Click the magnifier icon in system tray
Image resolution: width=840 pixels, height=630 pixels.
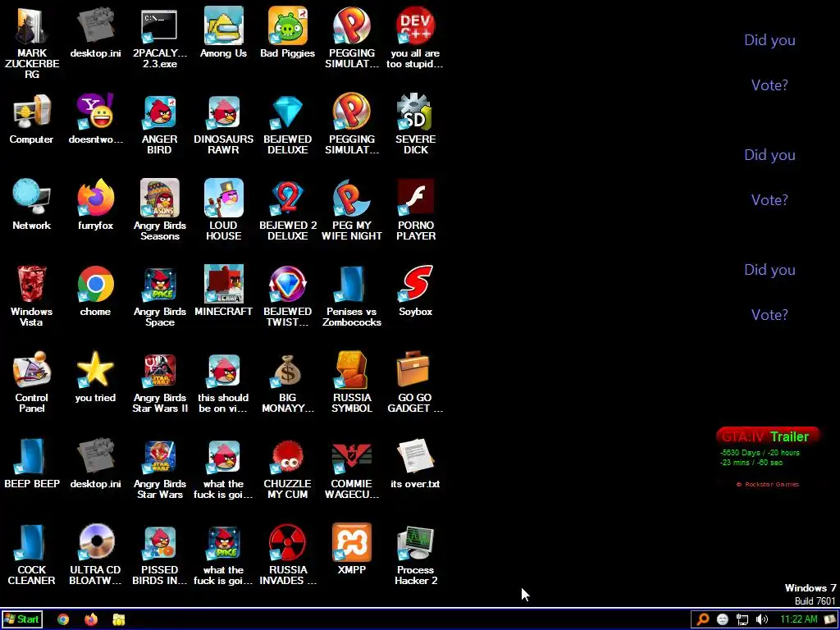click(x=702, y=620)
